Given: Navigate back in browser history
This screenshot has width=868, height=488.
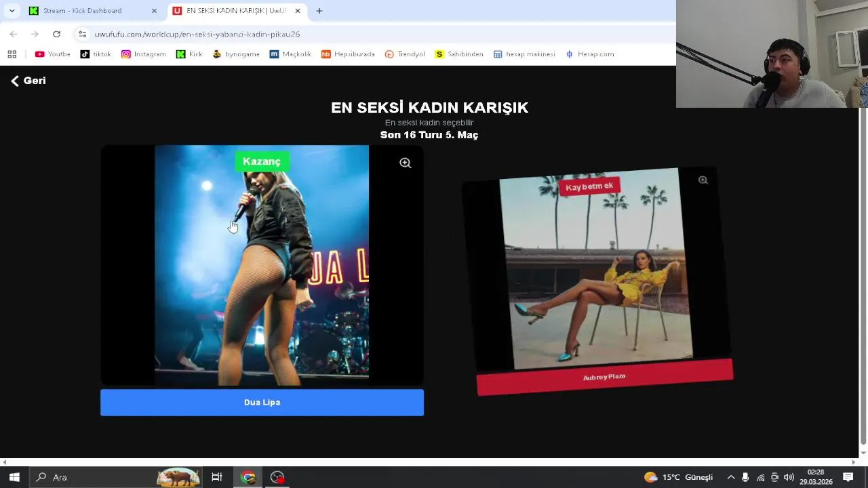Looking at the screenshot, I should tap(14, 34).
